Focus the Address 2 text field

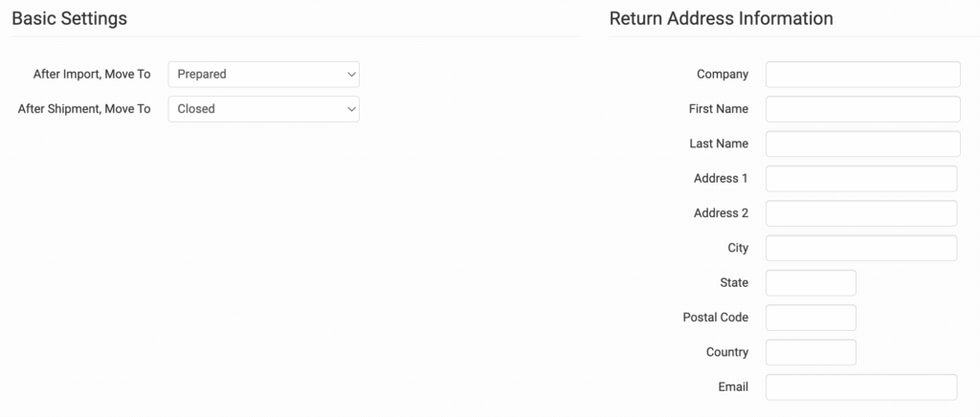[x=861, y=213]
